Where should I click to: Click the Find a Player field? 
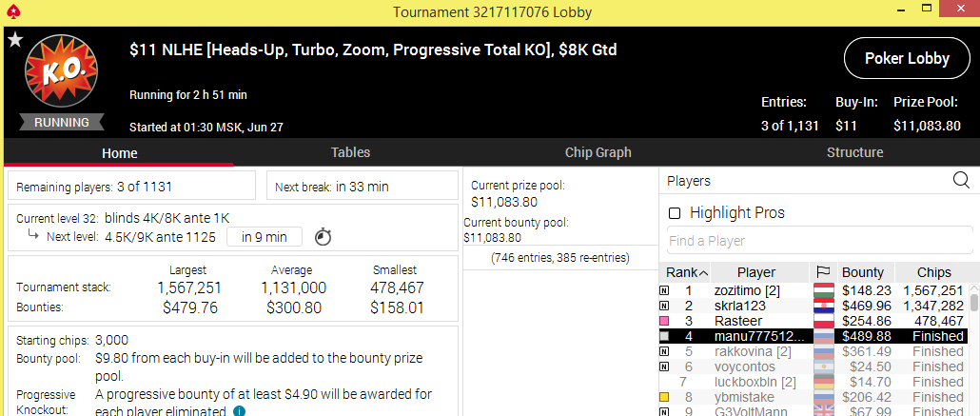(x=819, y=241)
